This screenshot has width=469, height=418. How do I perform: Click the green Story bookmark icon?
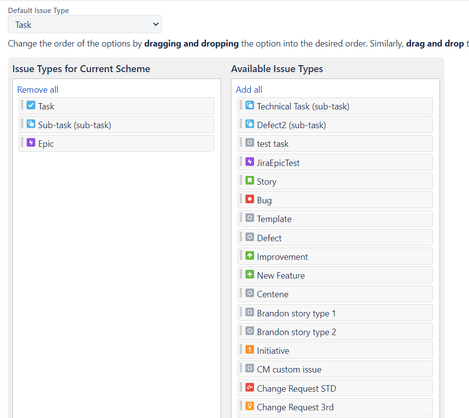tap(250, 180)
